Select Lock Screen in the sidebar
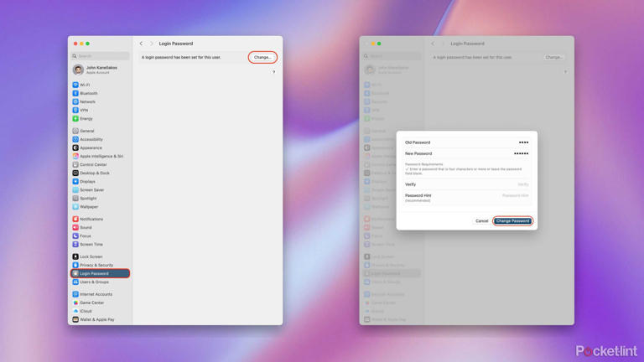The width and height of the screenshot is (644, 362). tap(91, 256)
